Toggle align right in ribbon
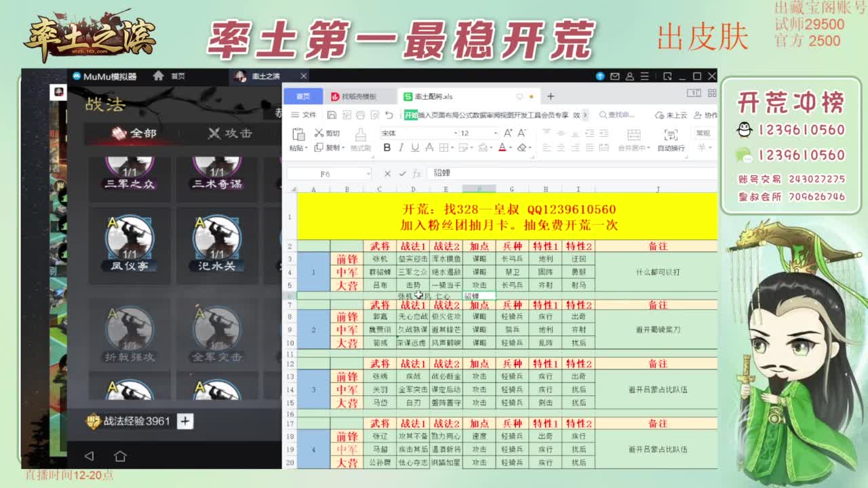The width and height of the screenshot is (868, 488). pos(576,148)
